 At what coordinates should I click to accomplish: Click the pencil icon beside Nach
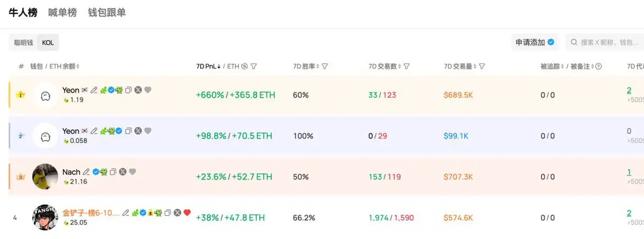point(86,172)
